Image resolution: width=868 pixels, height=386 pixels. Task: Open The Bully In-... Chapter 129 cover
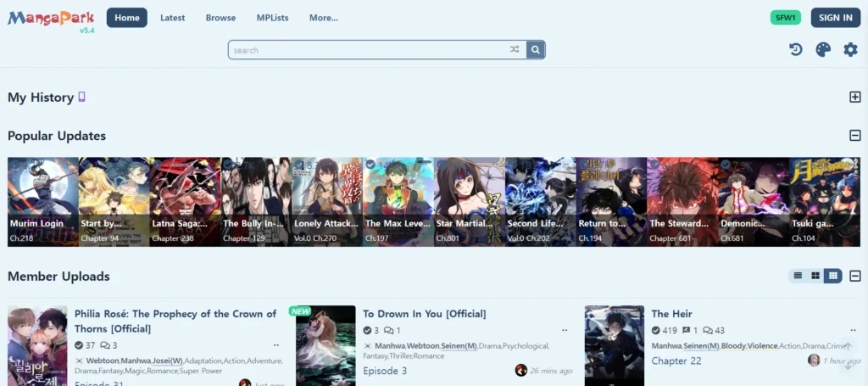[x=256, y=202]
